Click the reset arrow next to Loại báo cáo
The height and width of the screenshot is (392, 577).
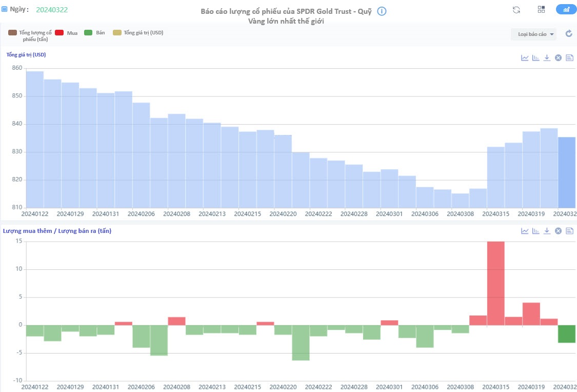(x=569, y=34)
